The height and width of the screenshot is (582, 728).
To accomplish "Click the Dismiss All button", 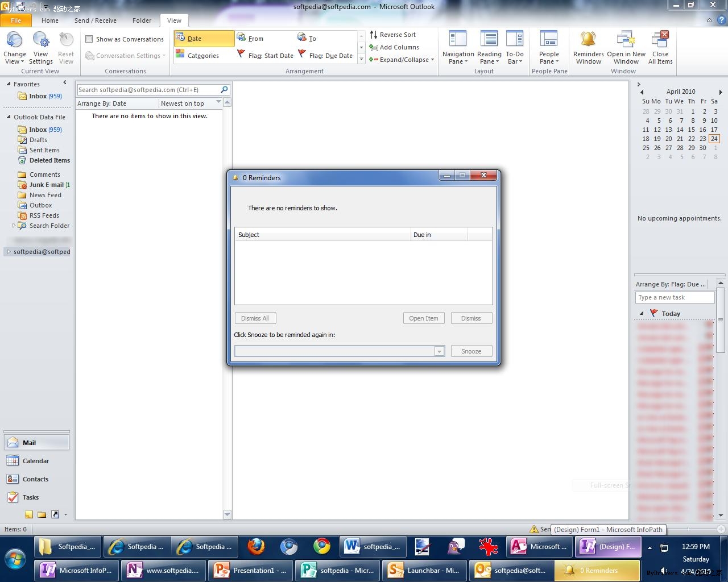I will tap(255, 318).
